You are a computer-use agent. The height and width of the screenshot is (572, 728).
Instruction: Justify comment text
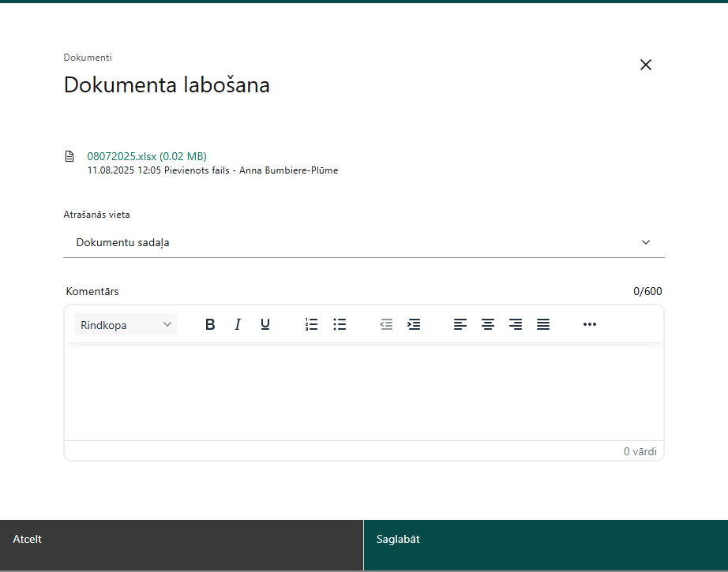click(543, 324)
